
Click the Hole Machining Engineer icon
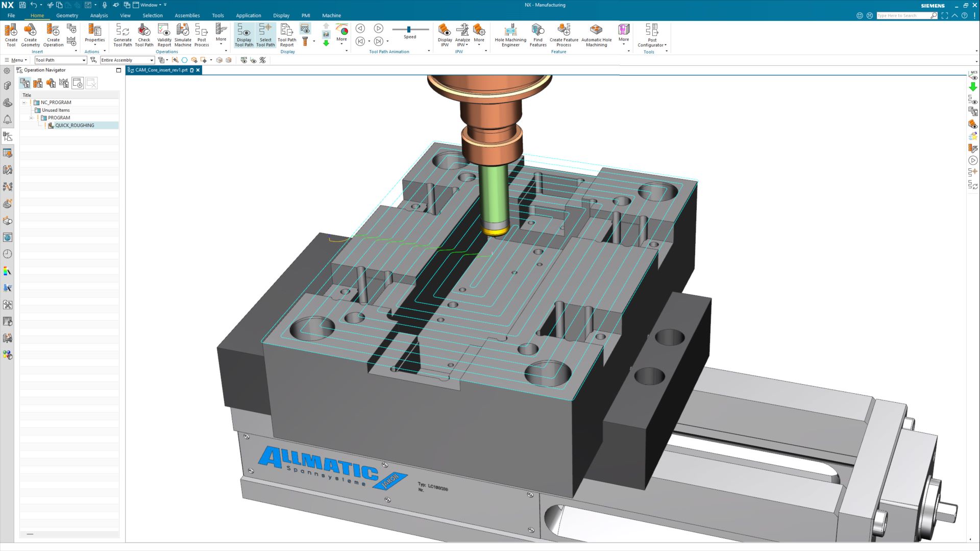[x=510, y=34]
